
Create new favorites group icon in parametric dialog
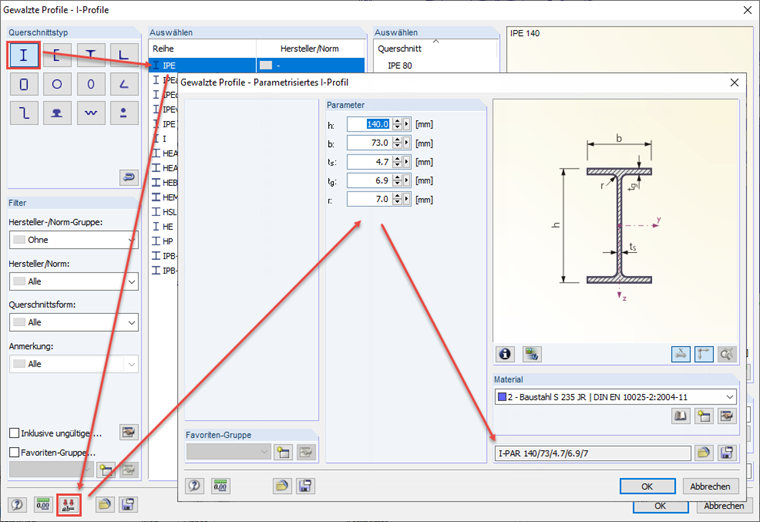pyautogui.click(x=283, y=452)
